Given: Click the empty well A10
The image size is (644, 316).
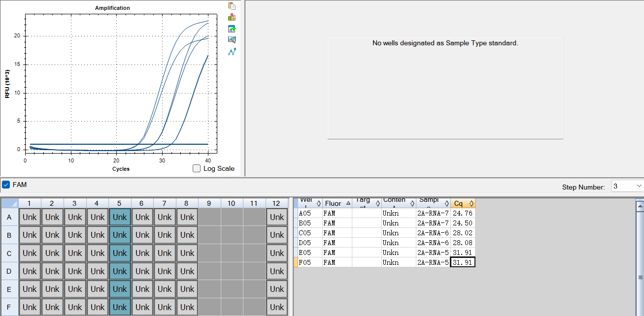Looking at the screenshot, I should [x=232, y=217].
